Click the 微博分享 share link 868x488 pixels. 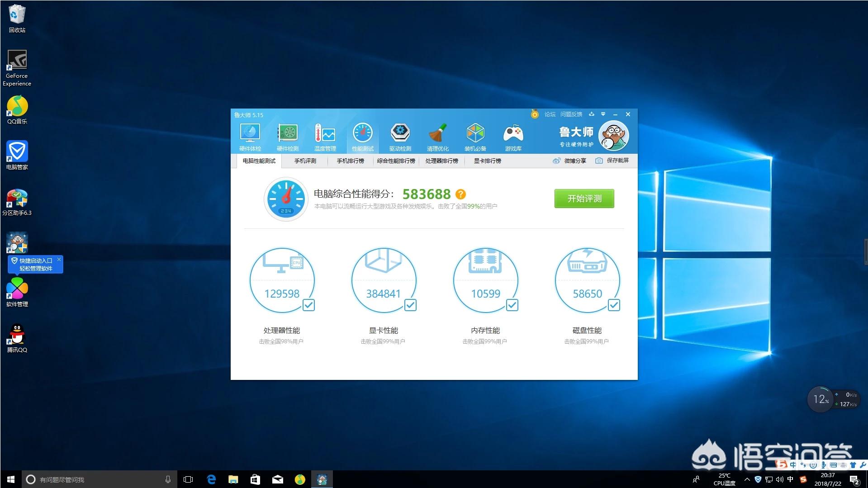(x=569, y=161)
